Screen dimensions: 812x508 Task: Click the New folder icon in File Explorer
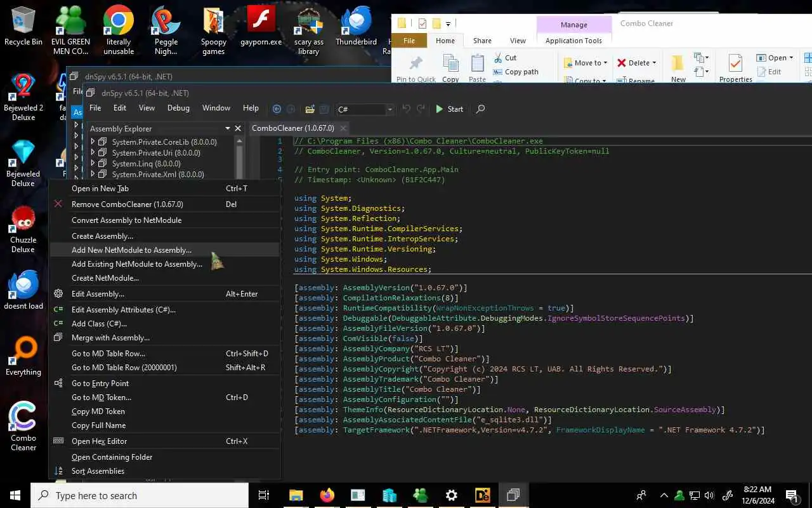(678, 63)
